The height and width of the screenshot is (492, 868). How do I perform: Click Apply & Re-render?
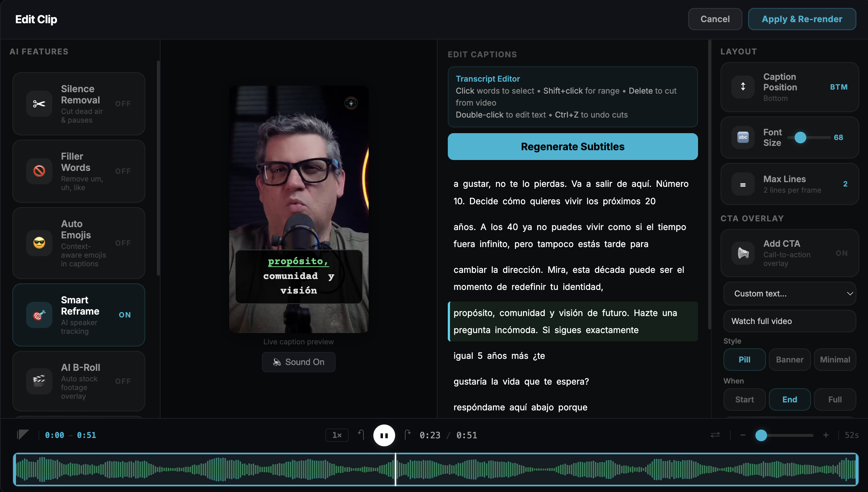click(x=802, y=19)
